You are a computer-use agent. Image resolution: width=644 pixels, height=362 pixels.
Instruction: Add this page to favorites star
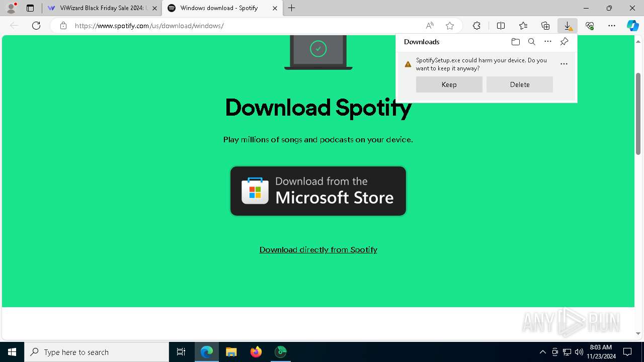pyautogui.click(x=450, y=26)
